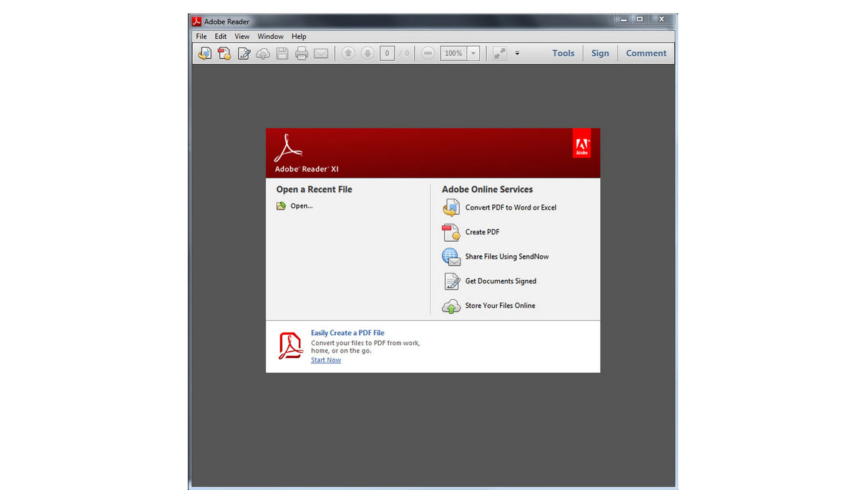
Task: Click the Store Your Files Online icon
Action: (451, 306)
